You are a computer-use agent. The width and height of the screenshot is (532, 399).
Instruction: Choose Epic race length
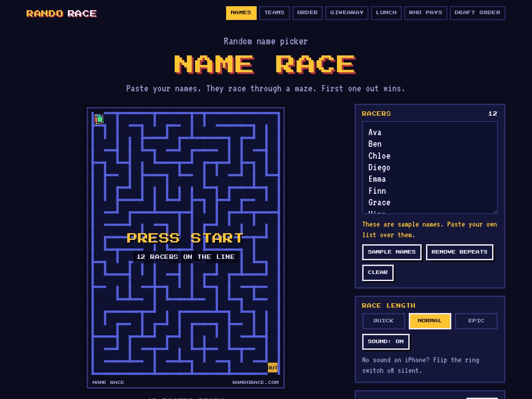[476, 321]
